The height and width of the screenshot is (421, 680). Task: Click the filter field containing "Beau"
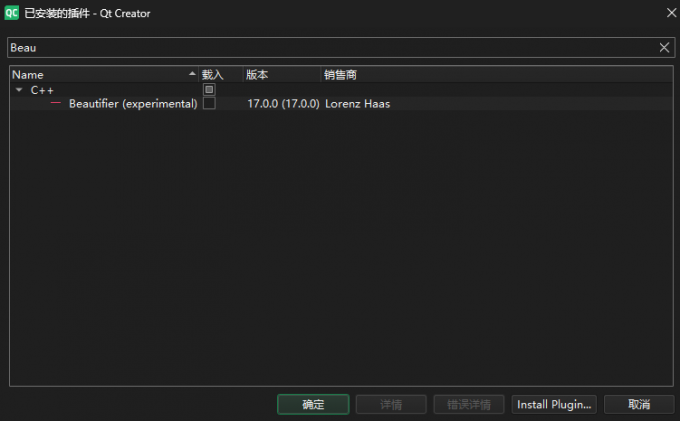[x=330, y=47]
